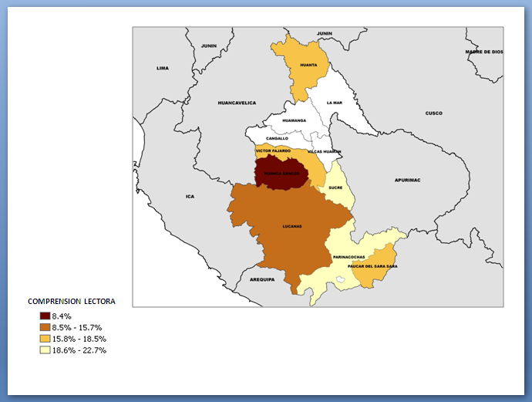Image resolution: width=532 pixels, height=402 pixels.
Task: Select the 8.5% - 15.7% brown legend swatch
Action: pyautogui.click(x=45, y=328)
